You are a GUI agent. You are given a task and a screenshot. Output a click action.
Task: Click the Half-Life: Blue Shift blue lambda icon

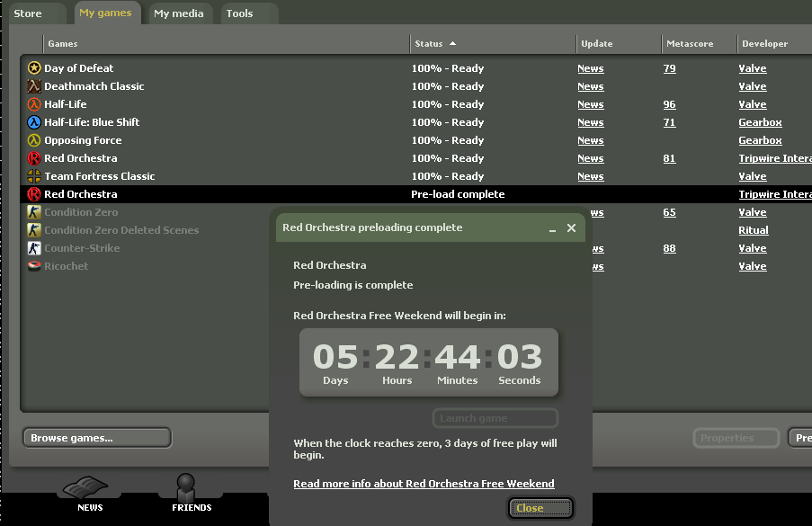(34, 122)
